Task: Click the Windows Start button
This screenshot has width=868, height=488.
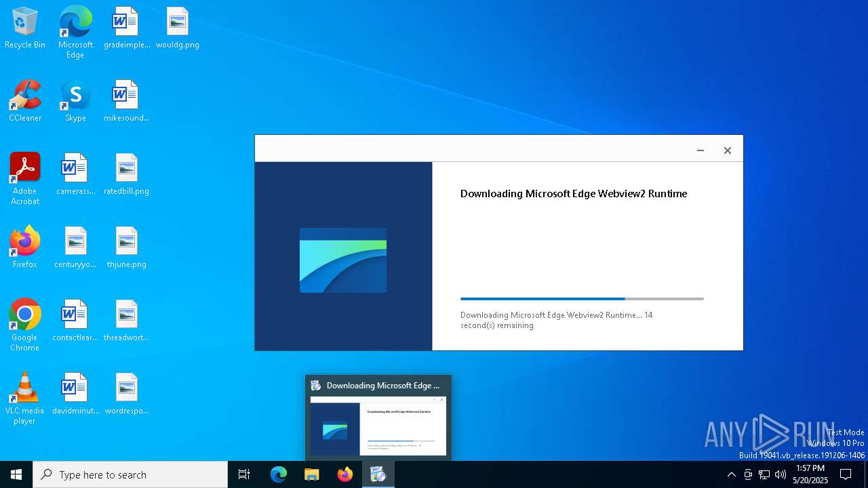Action: click(16, 474)
